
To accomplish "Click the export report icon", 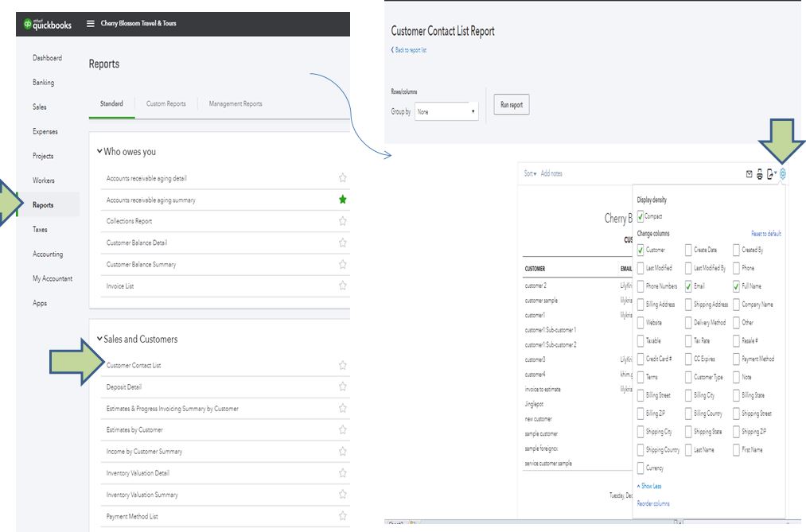I will (770, 175).
